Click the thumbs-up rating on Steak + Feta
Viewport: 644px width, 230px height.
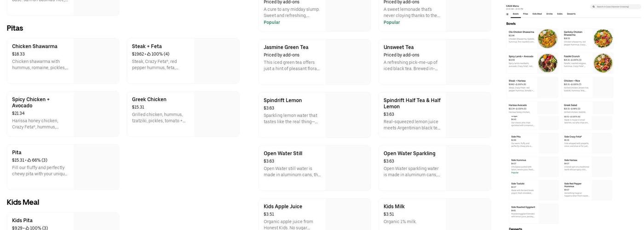click(x=149, y=54)
